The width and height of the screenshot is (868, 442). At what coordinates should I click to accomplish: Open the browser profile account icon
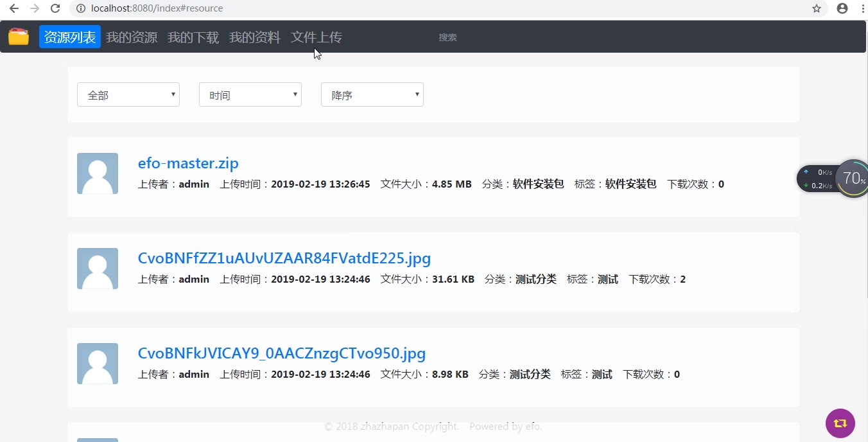[x=842, y=8]
